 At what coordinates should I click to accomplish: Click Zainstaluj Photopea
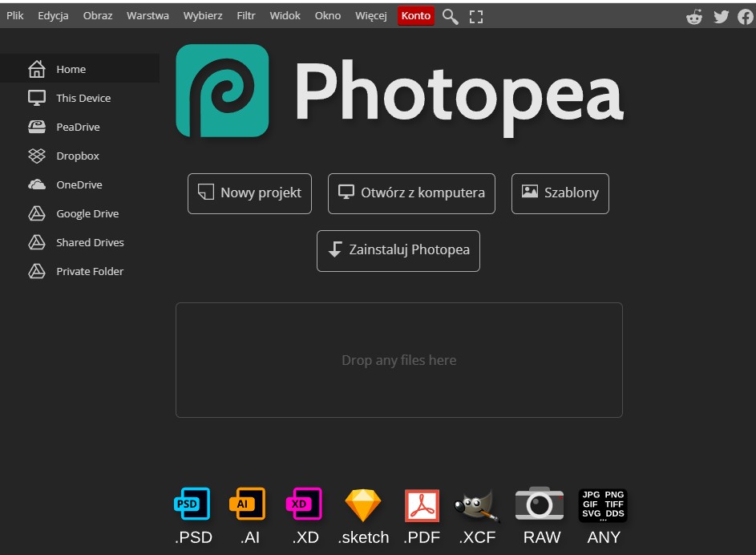pyautogui.click(x=398, y=250)
